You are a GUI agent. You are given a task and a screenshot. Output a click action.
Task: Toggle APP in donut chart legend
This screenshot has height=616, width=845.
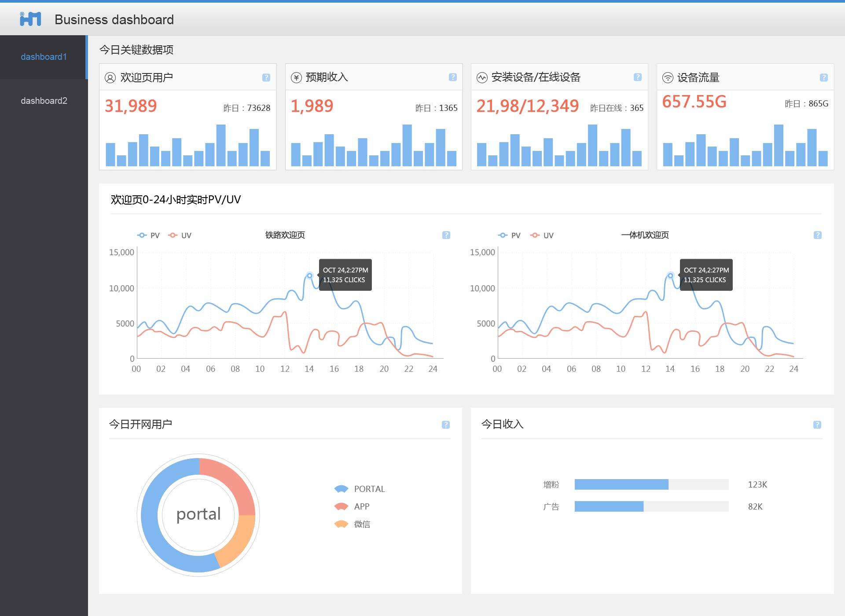pos(352,506)
